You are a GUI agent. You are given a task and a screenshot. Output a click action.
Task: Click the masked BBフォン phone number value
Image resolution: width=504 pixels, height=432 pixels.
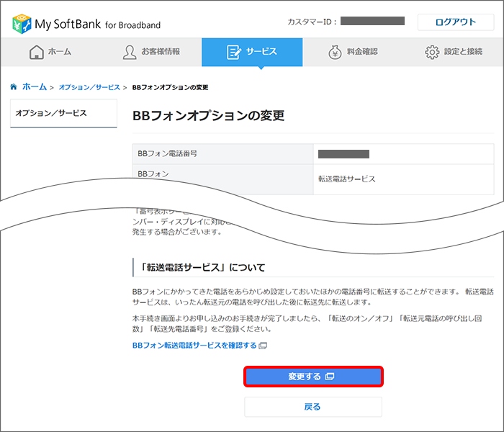pyautogui.click(x=343, y=154)
